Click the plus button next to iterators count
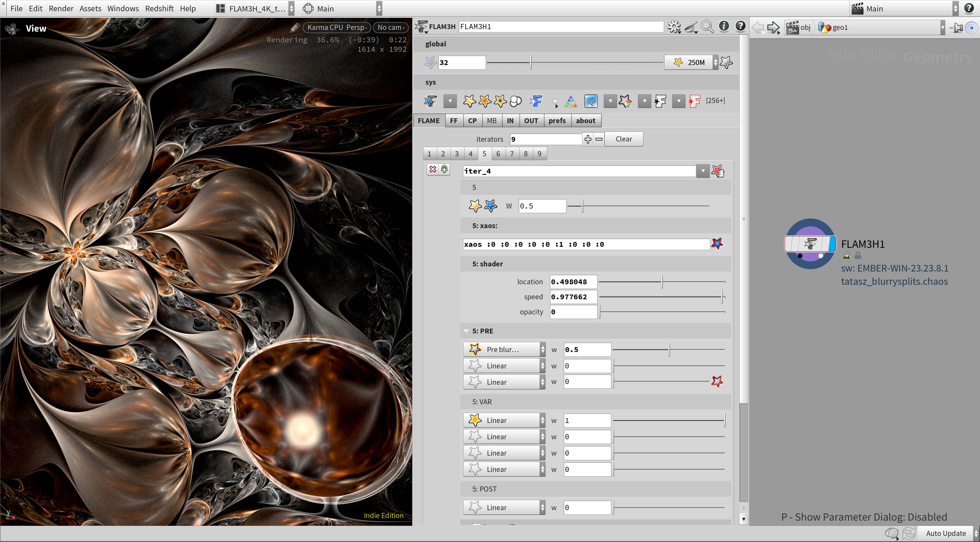 tap(588, 139)
